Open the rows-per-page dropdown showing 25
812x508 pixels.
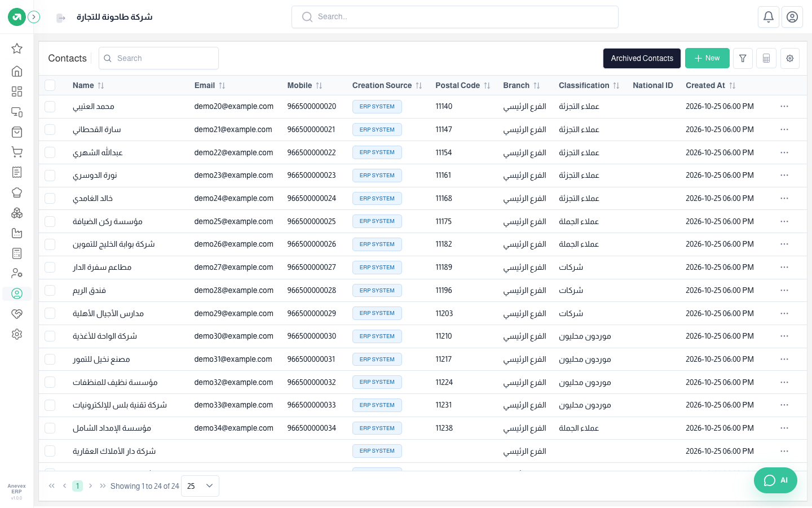(200, 486)
